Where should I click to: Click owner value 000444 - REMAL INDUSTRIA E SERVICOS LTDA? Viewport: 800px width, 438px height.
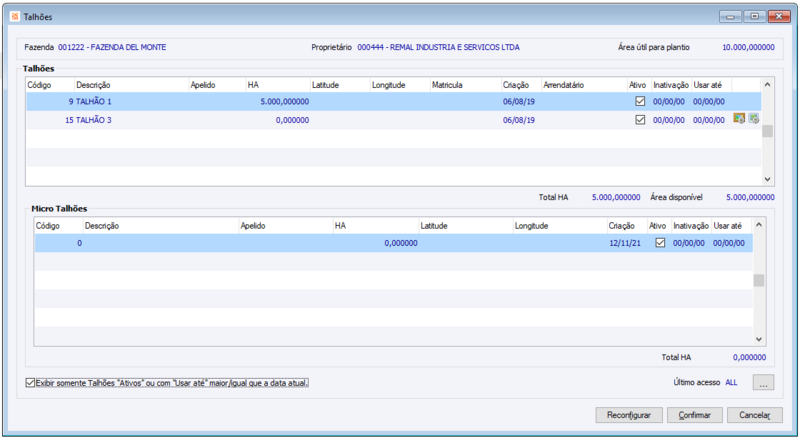coord(438,47)
